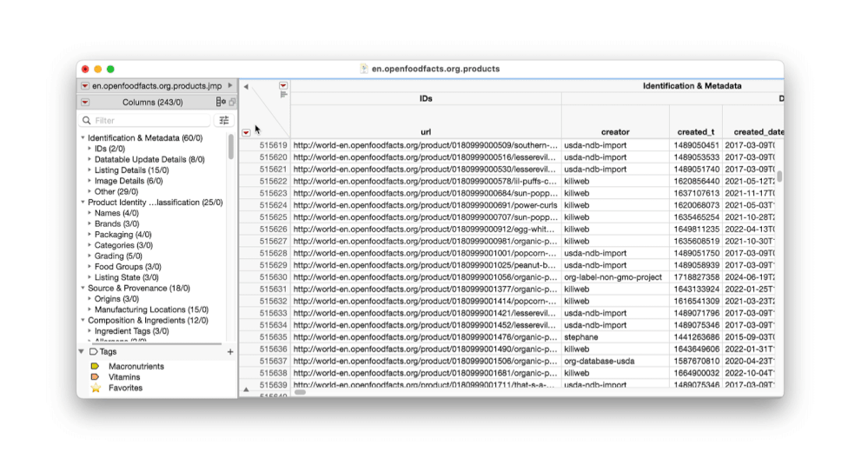
Task: Expand the IDs (2/0) group
Action: 89,149
